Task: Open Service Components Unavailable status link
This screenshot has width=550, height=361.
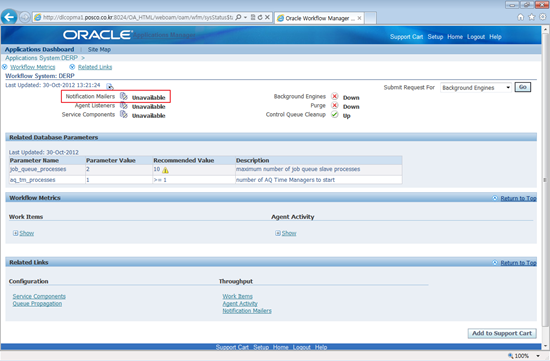Action: pyautogui.click(x=148, y=116)
